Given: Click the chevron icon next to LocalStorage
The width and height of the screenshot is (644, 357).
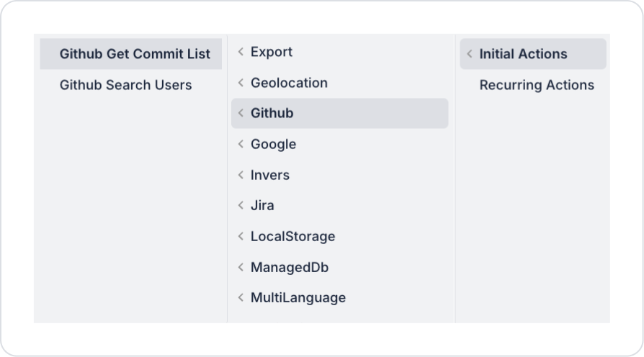Looking at the screenshot, I should (241, 237).
